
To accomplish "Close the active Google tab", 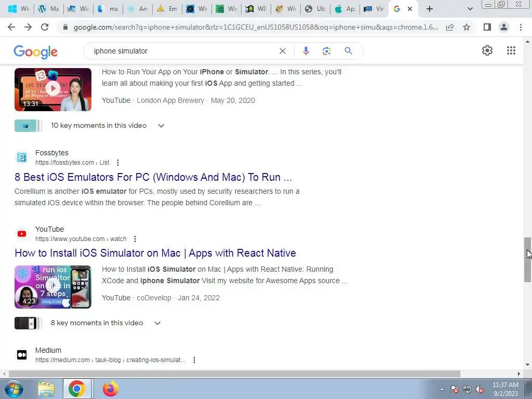I will tap(410, 9).
